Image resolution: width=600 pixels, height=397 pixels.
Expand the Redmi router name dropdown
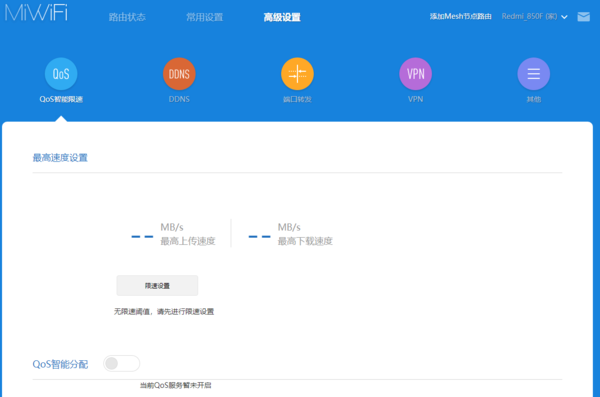pyautogui.click(x=535, y=16)
